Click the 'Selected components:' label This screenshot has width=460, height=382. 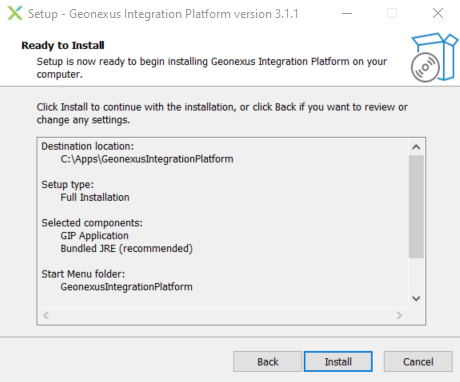pyautogui.click(x=92, y=223)
